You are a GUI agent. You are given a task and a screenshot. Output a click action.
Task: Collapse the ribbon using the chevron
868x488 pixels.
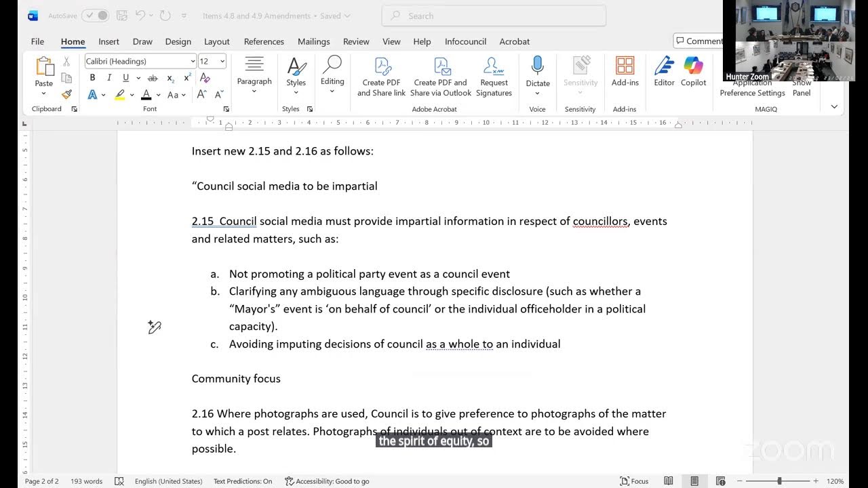pos(834,106)
